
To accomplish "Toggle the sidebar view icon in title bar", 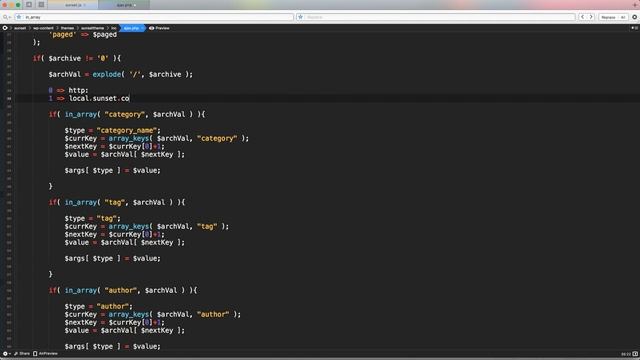I will tap(29, 4).
